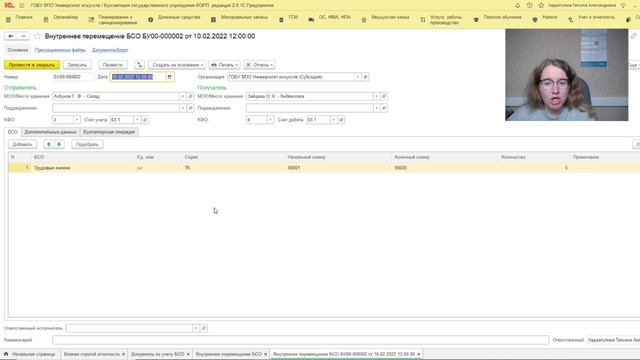Switch to Документы по учету БСО tab

[x=158, y=354]
